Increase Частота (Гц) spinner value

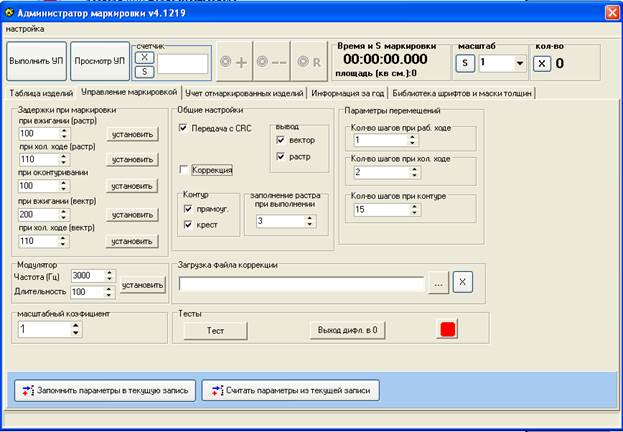tap(109, 273)
